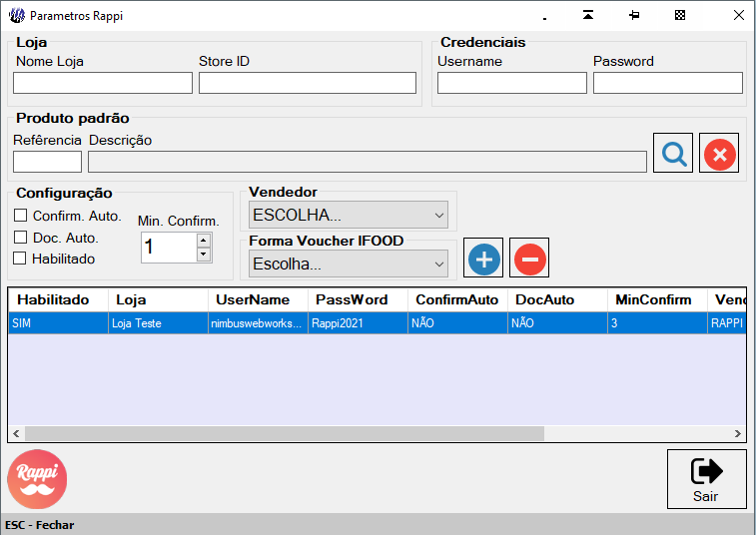Click the PassWord column header
Screen dimensions: 756x535
[358, 299]
